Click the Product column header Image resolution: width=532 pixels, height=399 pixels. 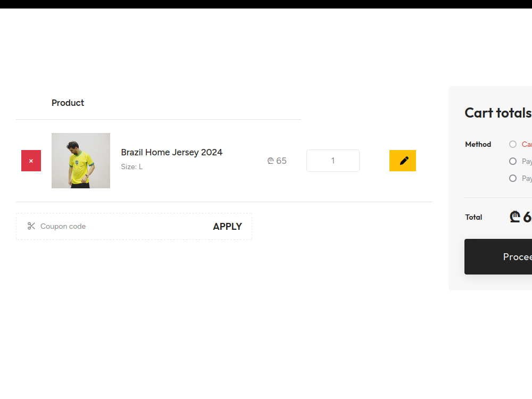click(68, 103)
